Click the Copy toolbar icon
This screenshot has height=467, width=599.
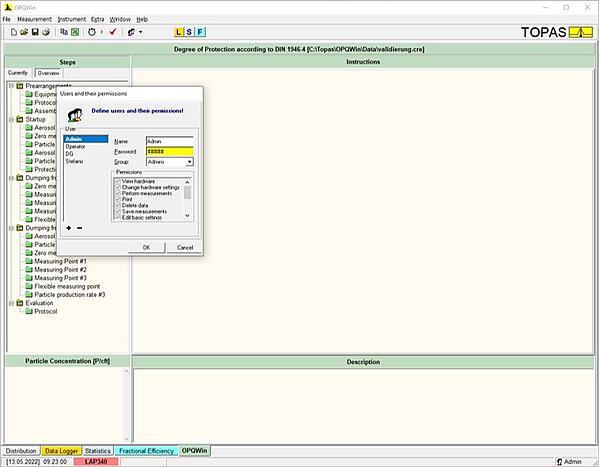pos(64,32)
